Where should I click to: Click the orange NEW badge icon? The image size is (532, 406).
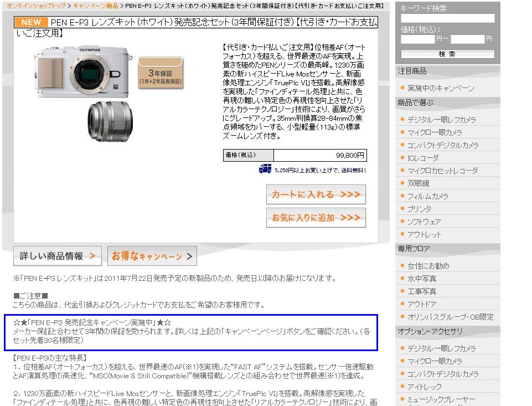click(x=31, y=22)
